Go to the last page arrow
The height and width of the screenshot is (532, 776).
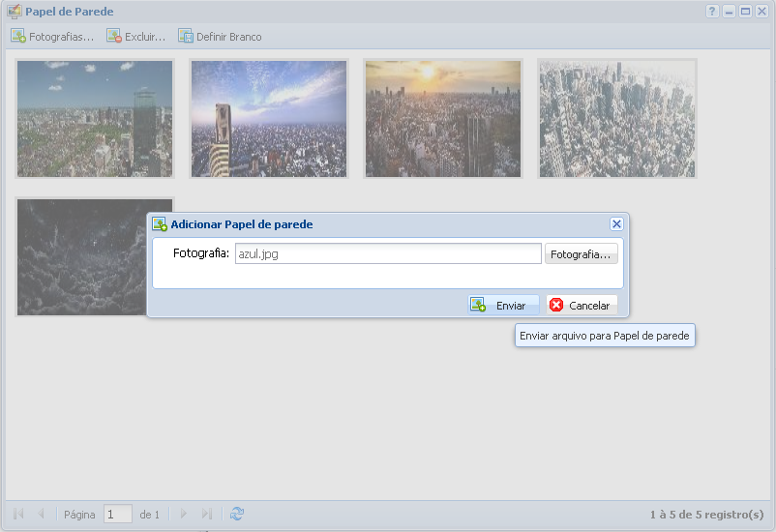[206, 514]
